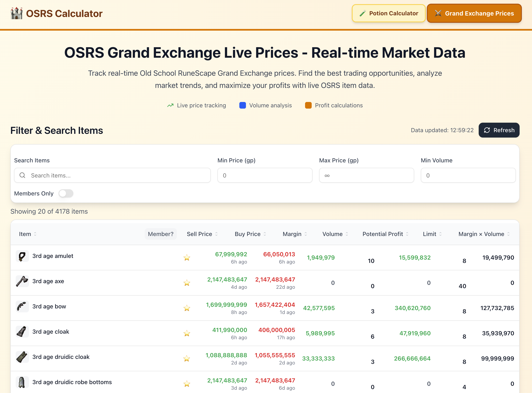The image size is (532, 393).
Task: Open the 3rd age axe item name
Action: tap(48, 281)
